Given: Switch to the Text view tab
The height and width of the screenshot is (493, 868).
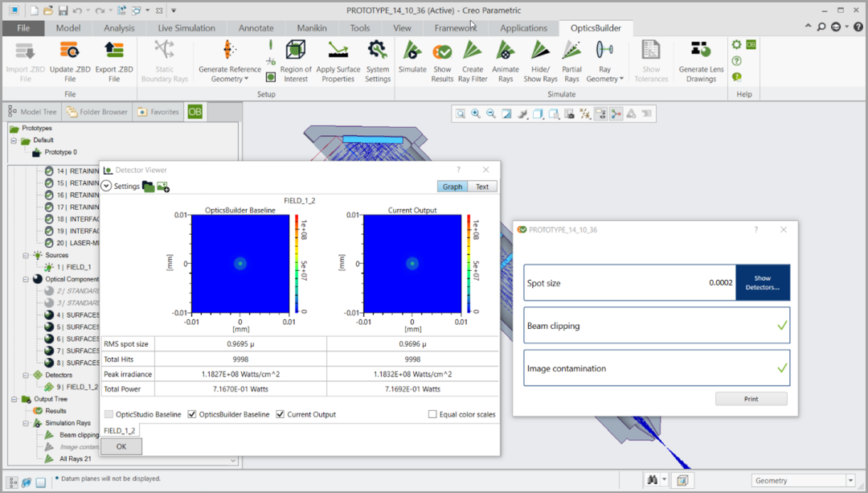Looking at the screenshot, I should click(x=482, y=187).
